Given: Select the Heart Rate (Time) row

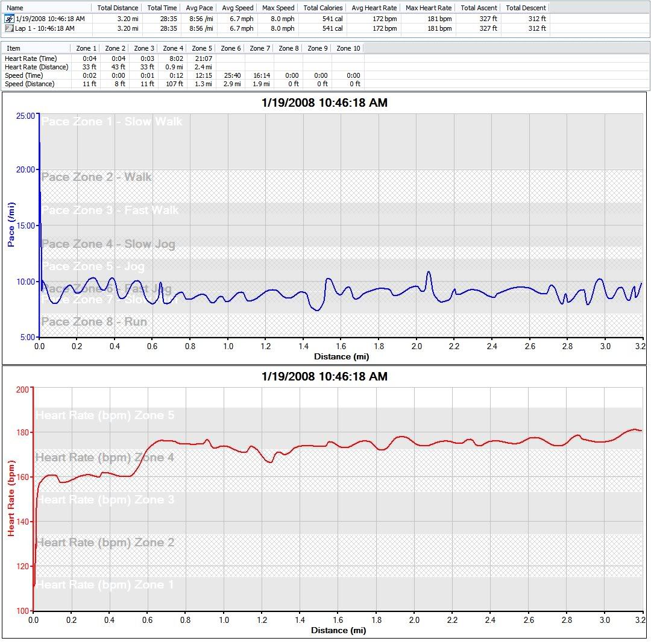Looking at the screenshot, I should coord(33,58).
